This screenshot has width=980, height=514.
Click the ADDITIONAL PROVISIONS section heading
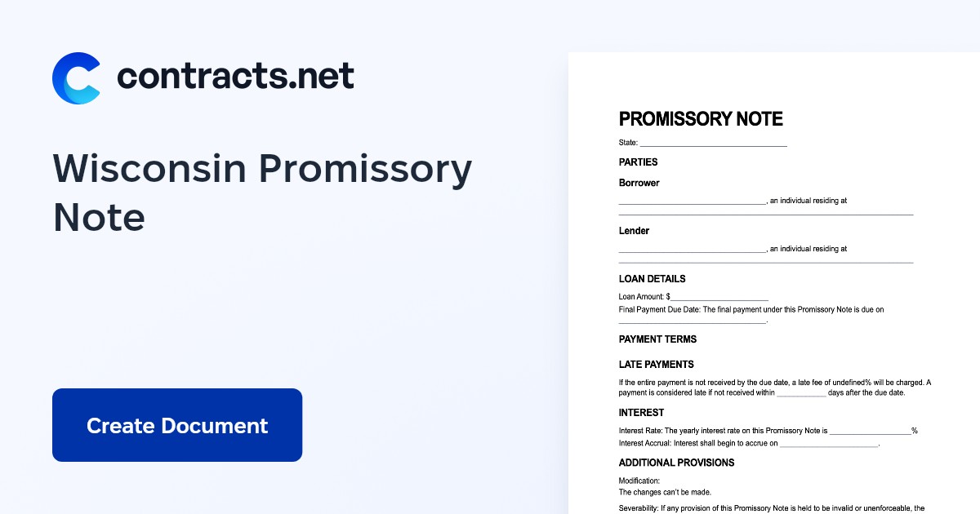(677, 463)
